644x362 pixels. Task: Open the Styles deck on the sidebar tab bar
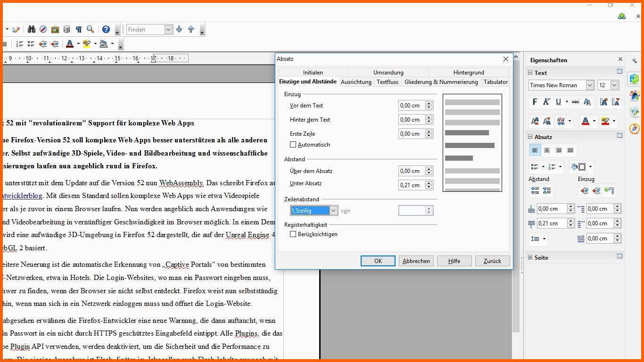pos(635,95)
